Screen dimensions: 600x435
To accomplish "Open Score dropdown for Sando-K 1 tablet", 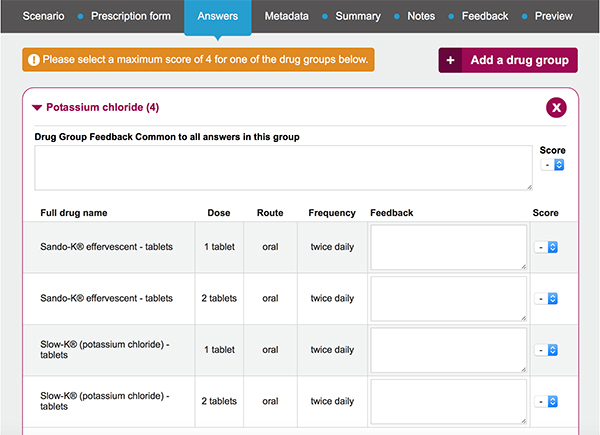I will (546, 247).
